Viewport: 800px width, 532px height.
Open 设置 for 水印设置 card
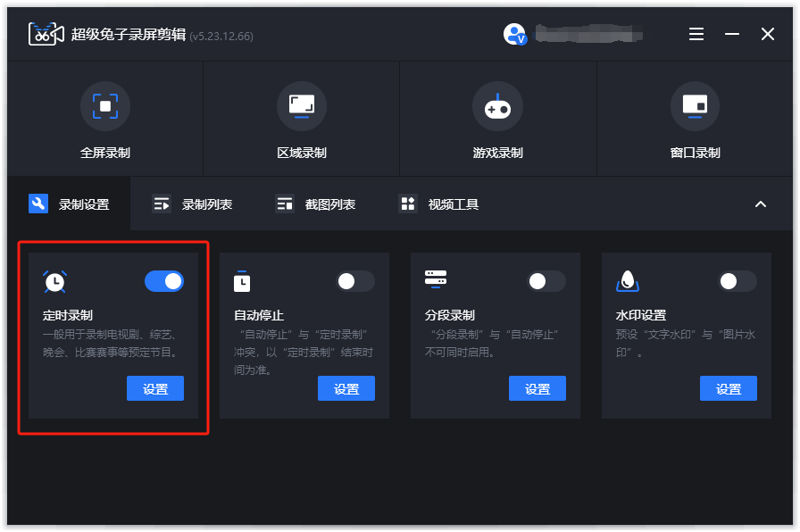pos(729,389)
